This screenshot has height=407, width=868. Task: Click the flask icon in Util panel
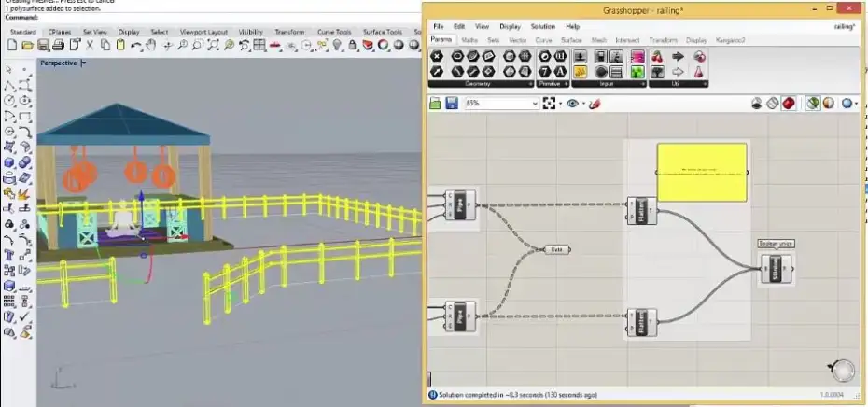coord(699,72)
